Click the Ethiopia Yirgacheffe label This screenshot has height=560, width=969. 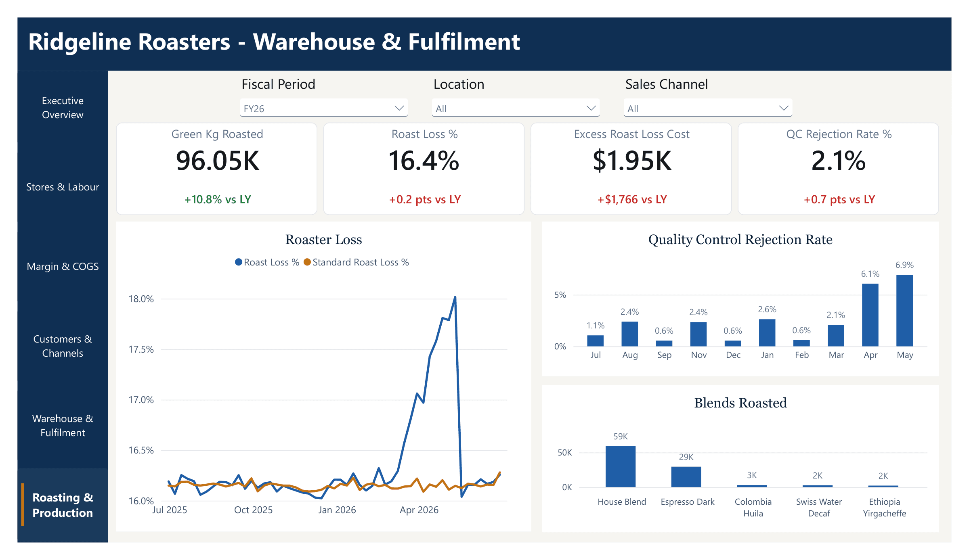click(x=884, y=508)
